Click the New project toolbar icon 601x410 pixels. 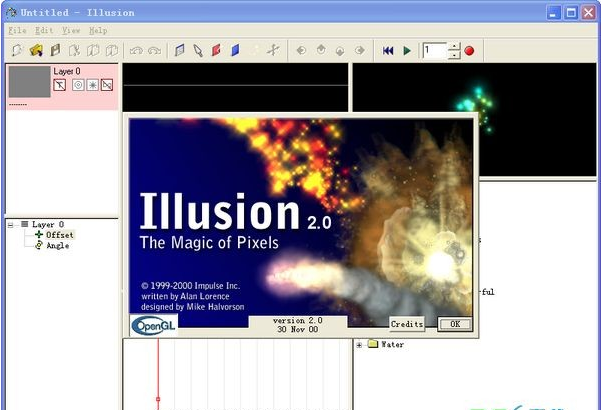[x=17, y=50]
